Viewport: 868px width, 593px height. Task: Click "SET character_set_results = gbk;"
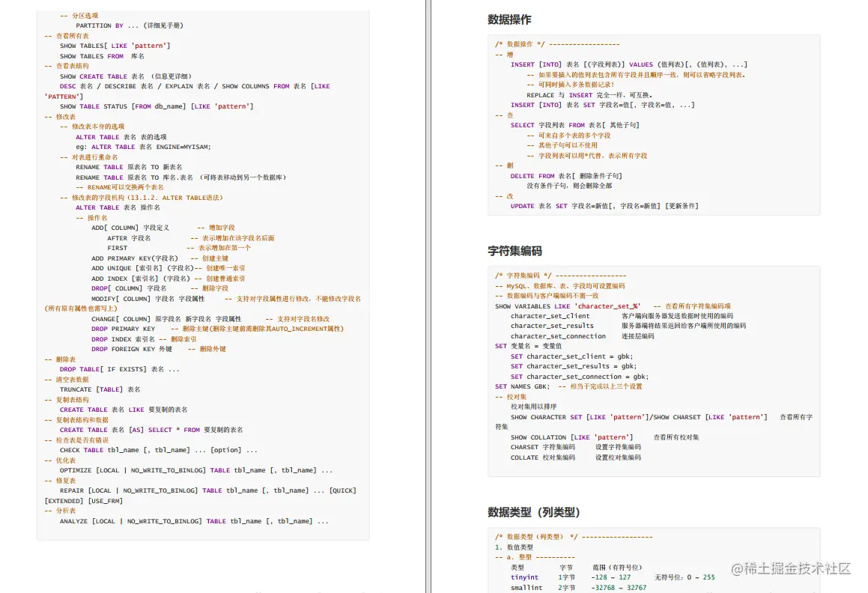click(574, 367)
